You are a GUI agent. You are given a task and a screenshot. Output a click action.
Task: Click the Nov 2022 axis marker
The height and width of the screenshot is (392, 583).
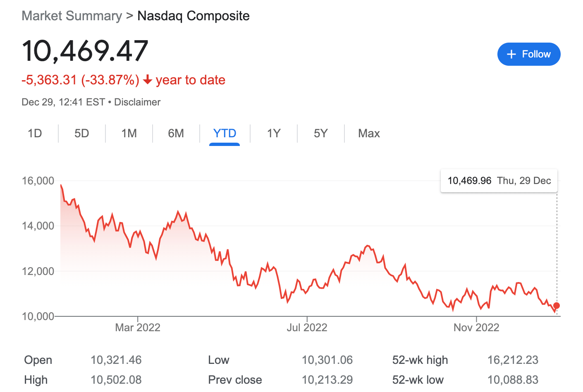click(x=476, y=327)
